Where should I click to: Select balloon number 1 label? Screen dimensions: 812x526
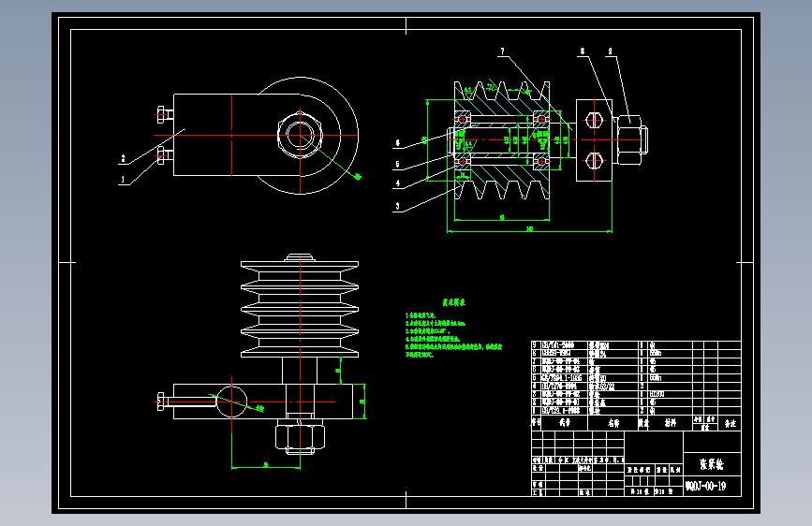click(x=123, y=180)
